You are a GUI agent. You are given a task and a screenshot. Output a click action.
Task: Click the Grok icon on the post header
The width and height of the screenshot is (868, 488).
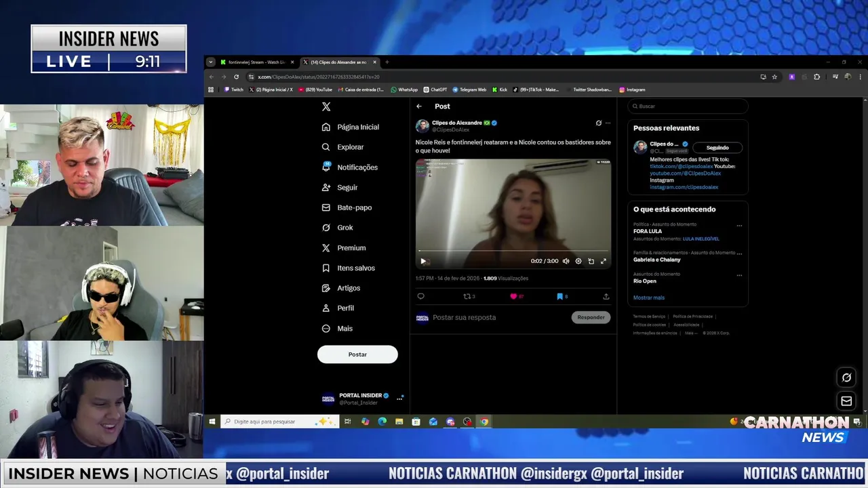coord(598,123)
